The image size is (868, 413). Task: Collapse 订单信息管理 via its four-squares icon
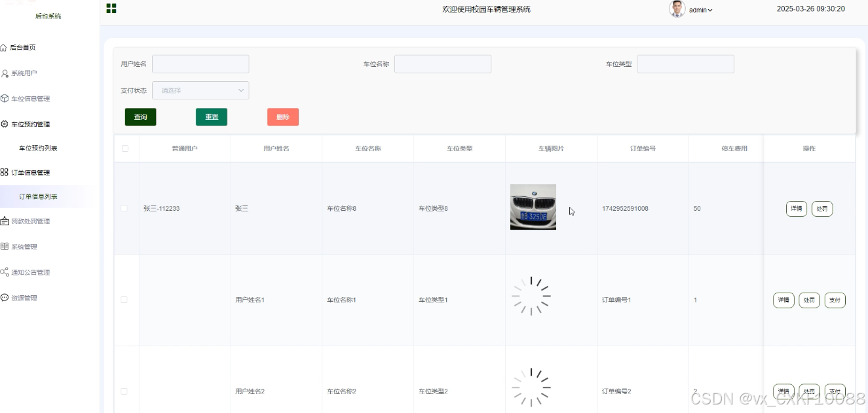tap(5, 173)
